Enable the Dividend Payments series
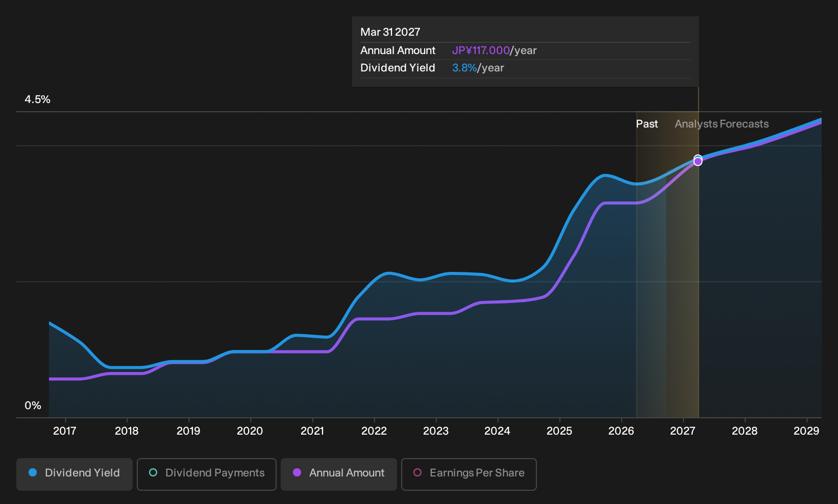Image resolution: width=838 pixels, height=504 pixels. pos(207,474)
